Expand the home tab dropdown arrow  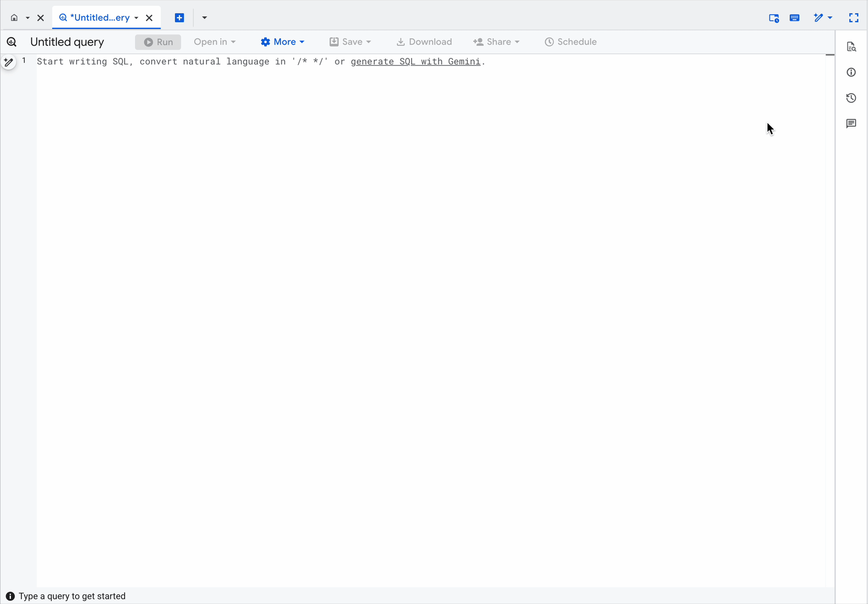(28, 18)
